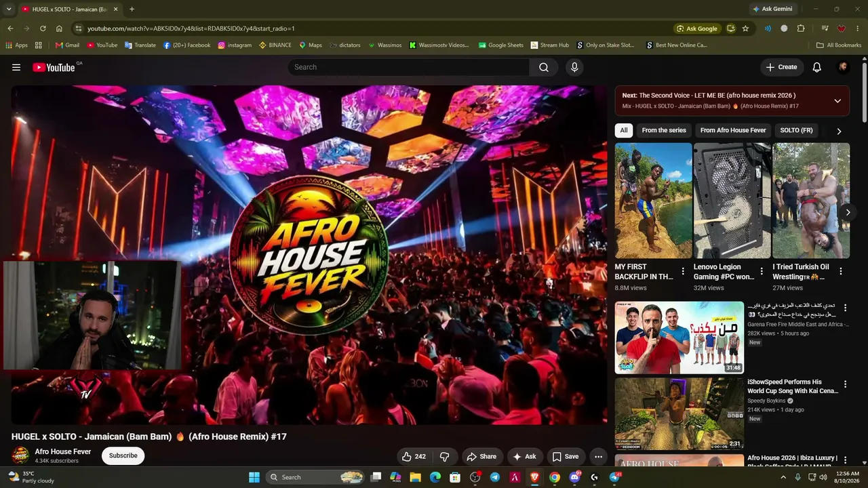Select the From the series chip
The width and height of the screenshot is (868, 488).
664,130
